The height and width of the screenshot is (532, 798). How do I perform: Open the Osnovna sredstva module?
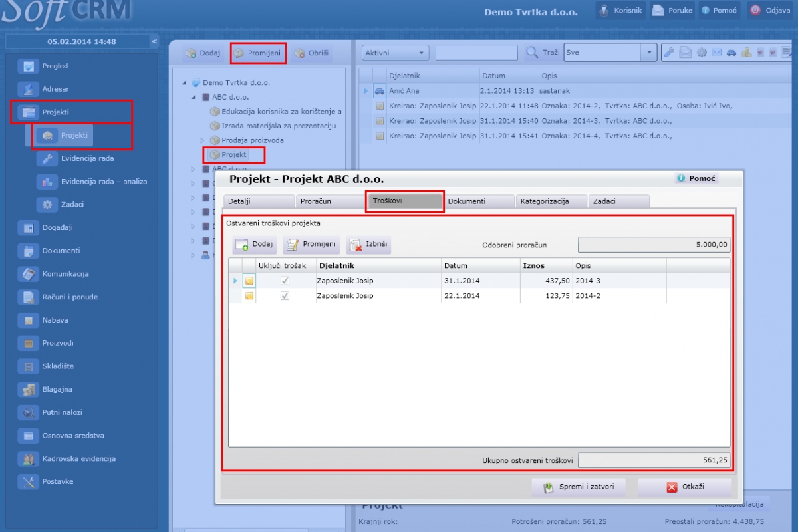pyautogui.click(x=62, y=436)
